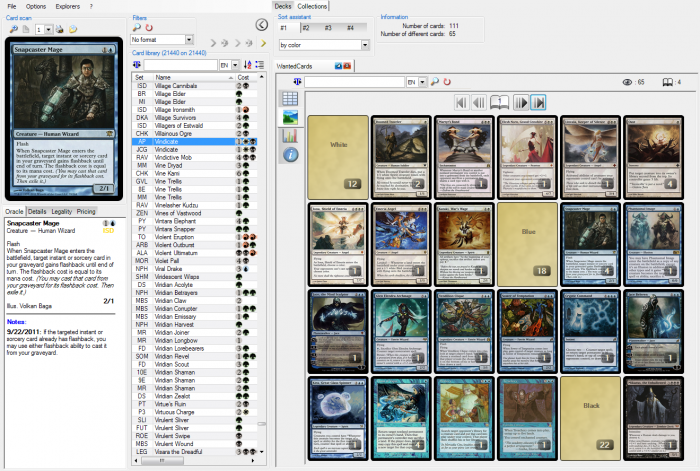This screenshot has height=471, width=700.
Task: Select the Oracle tab
Action: 14,212
